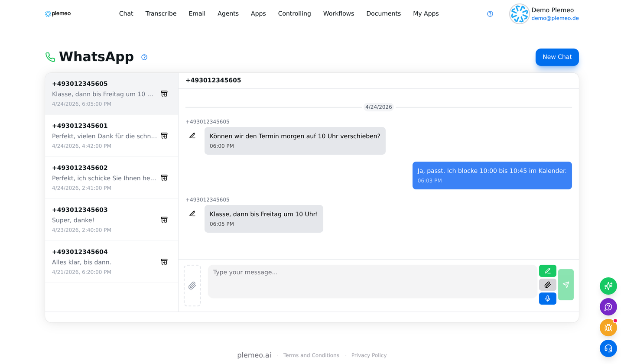Click the 'Können wir den Termin morgen' message bubble
Viewport: 624px width, 364px height.
click(x=295, y=141)
